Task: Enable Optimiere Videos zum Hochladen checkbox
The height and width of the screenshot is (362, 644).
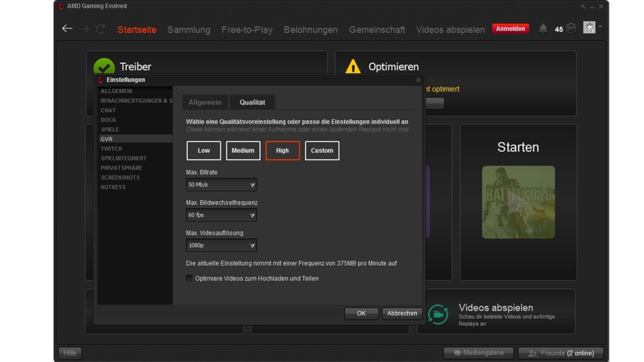Action: click(189, 278)
